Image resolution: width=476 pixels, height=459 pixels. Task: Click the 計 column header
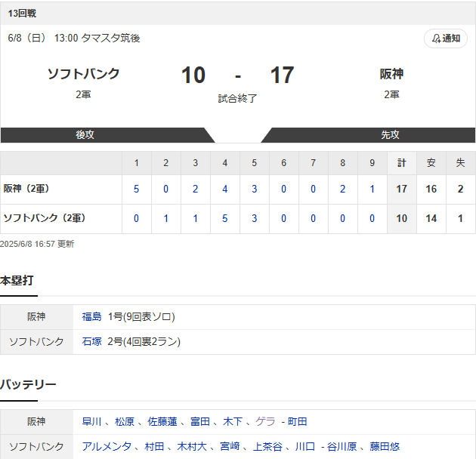pos(402,163)
